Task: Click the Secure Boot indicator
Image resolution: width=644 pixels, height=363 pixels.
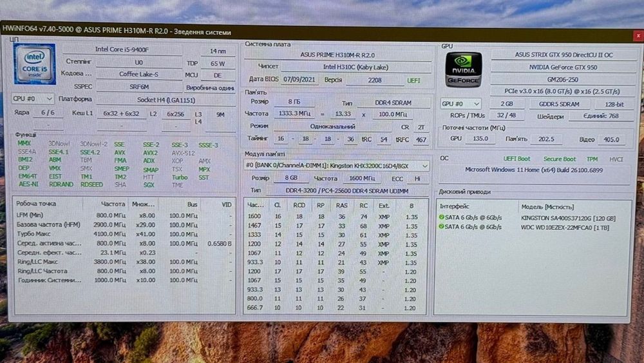Action: [559, 159]
